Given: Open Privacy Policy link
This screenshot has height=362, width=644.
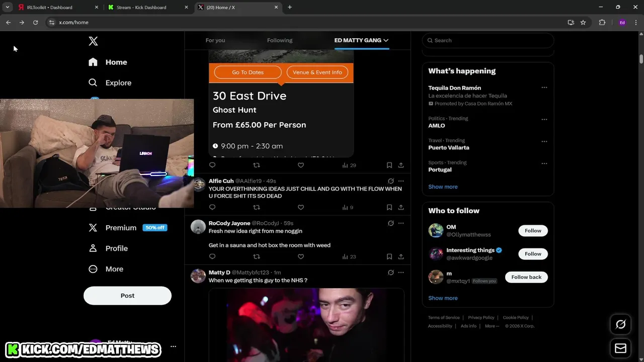Looking at the screenshot, I should click(x=481, y=318).
